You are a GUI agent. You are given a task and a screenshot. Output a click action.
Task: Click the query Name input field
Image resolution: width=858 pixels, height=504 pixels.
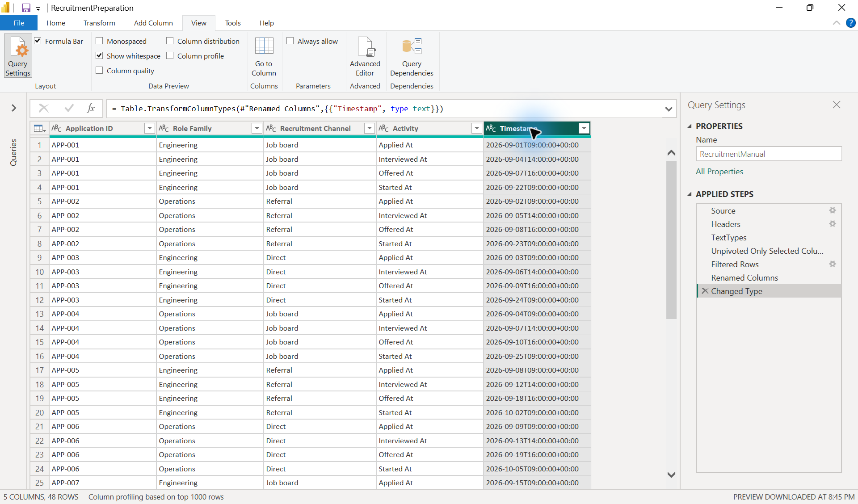pyautogui.click(x=769, y=154)
